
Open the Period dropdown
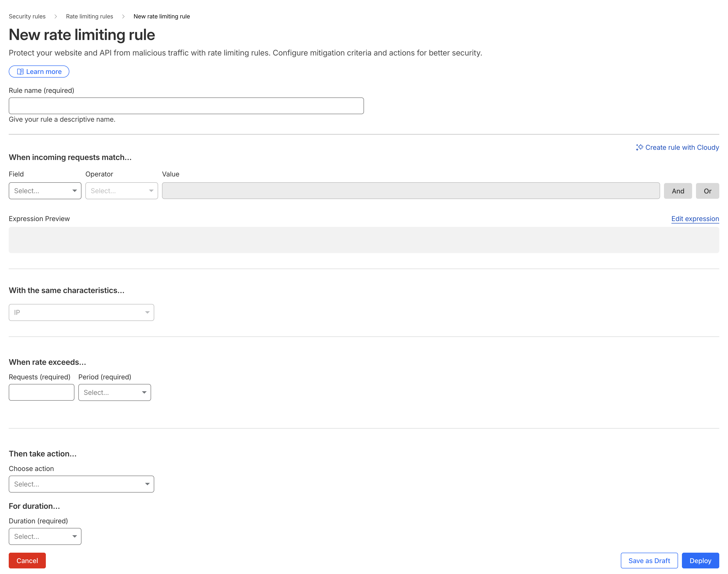pos(114,392)
